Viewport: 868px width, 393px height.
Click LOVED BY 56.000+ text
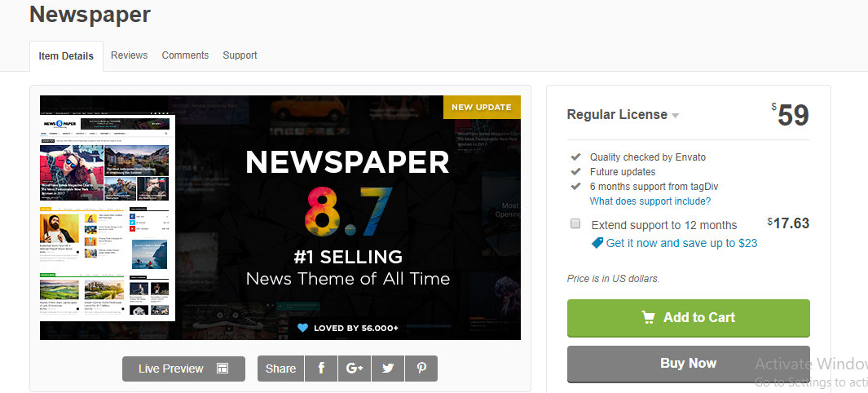point(356,329)
